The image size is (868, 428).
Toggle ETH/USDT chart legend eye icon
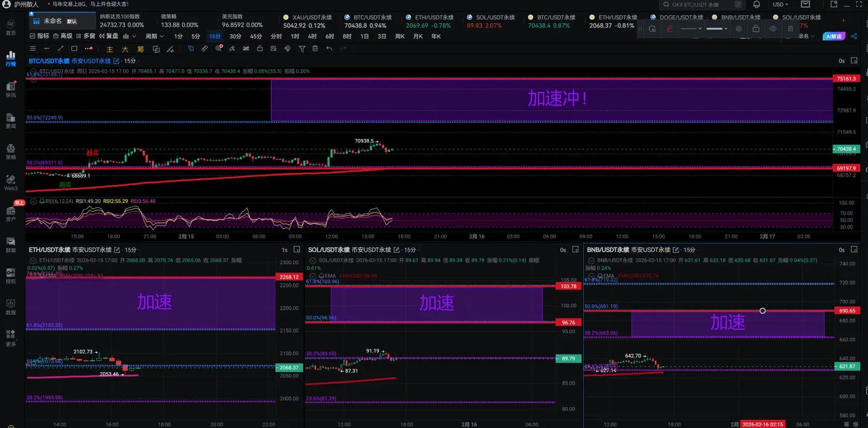tap(34, 261)
